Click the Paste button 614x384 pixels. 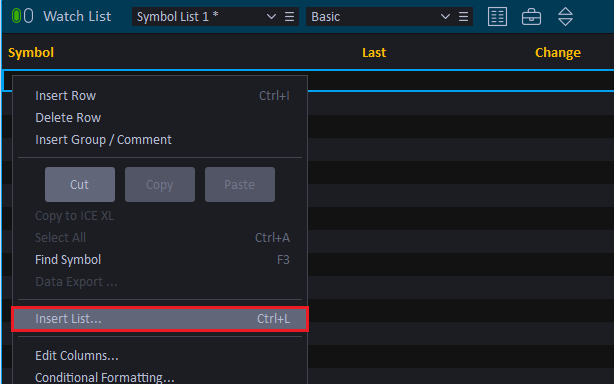[x=240, y=184]
